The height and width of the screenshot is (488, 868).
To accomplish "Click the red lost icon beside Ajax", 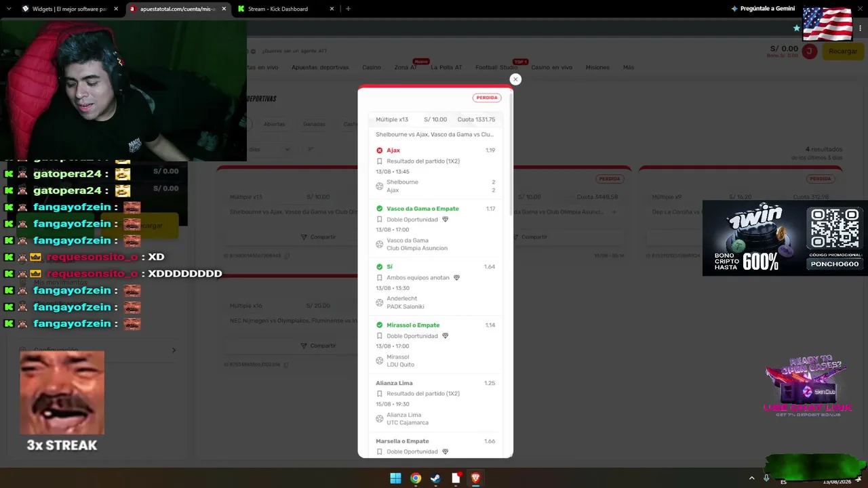I will click(380, 150).
